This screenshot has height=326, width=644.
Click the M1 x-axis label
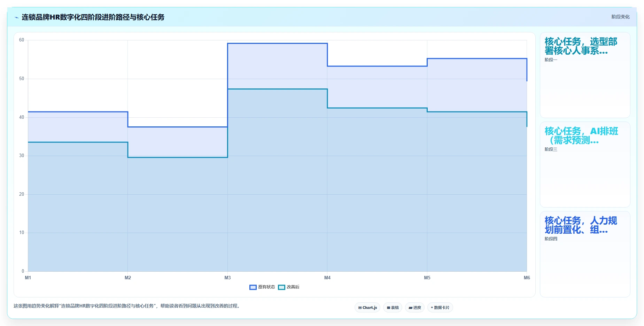pyautogui.click(x=28, y=278)
